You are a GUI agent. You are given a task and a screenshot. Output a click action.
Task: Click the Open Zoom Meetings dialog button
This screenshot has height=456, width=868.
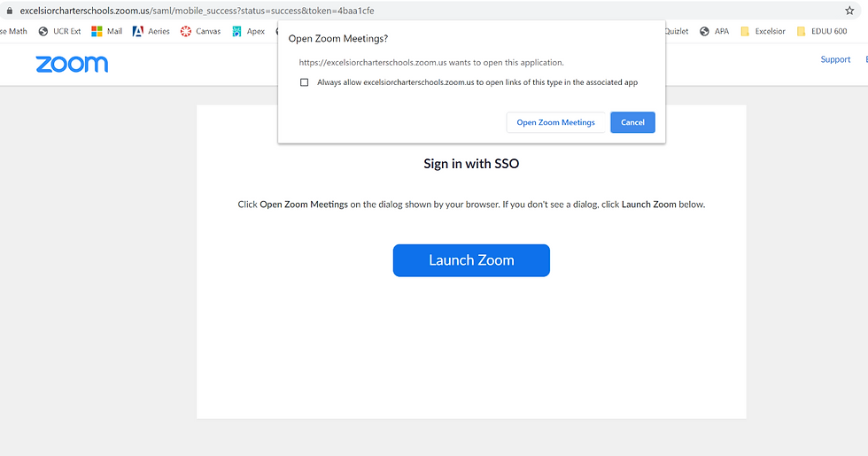(x=556, y=122)
